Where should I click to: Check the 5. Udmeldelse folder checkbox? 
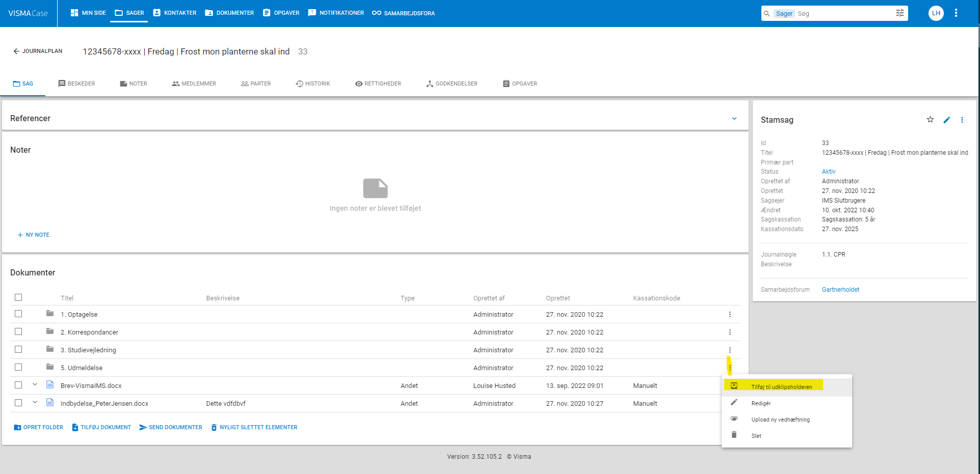click(x=18, y=367)
